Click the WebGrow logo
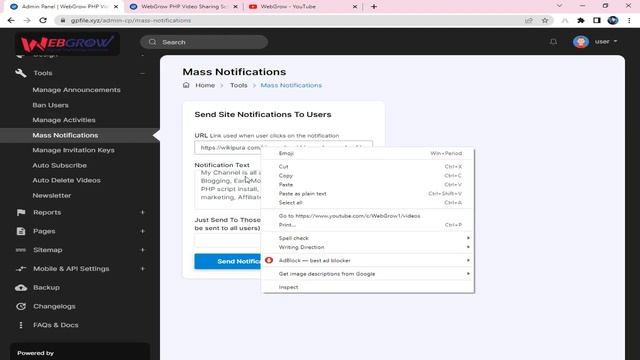This screenshot has height=360, width=640. pos(67,43)
